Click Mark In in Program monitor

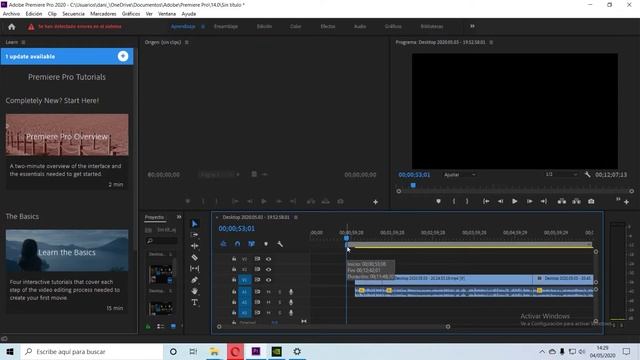point(454,201)
